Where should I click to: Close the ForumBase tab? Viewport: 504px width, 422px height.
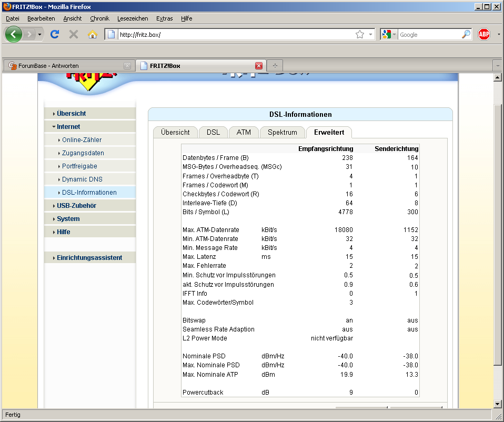point(127,66)
